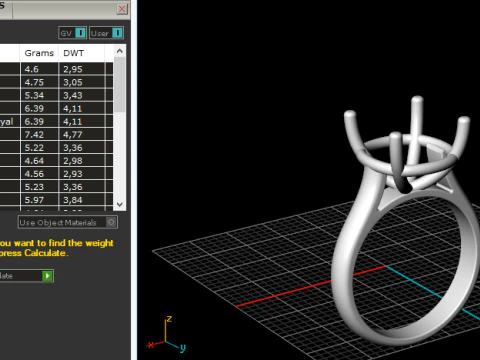Select the 4.56 grams cell
Screen dimensions: 480x360
click(x=39, y=173)
